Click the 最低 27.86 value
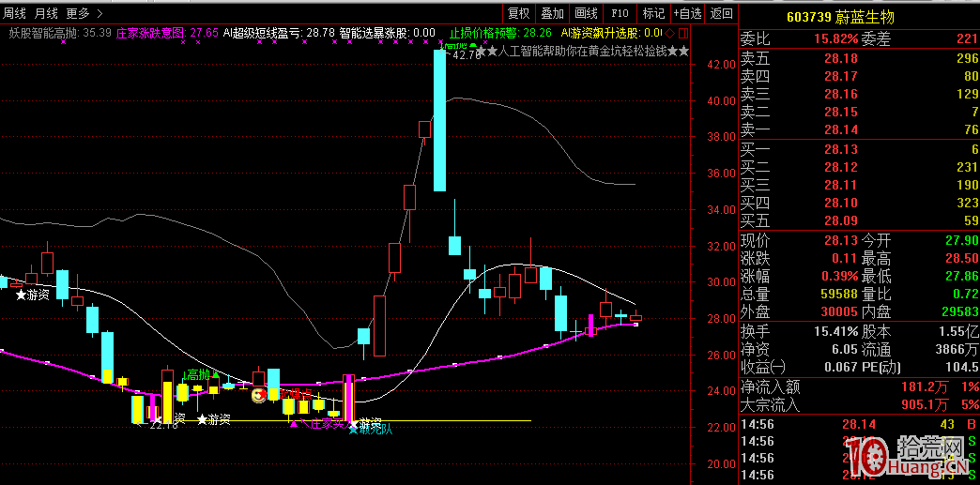 point(963,276)
